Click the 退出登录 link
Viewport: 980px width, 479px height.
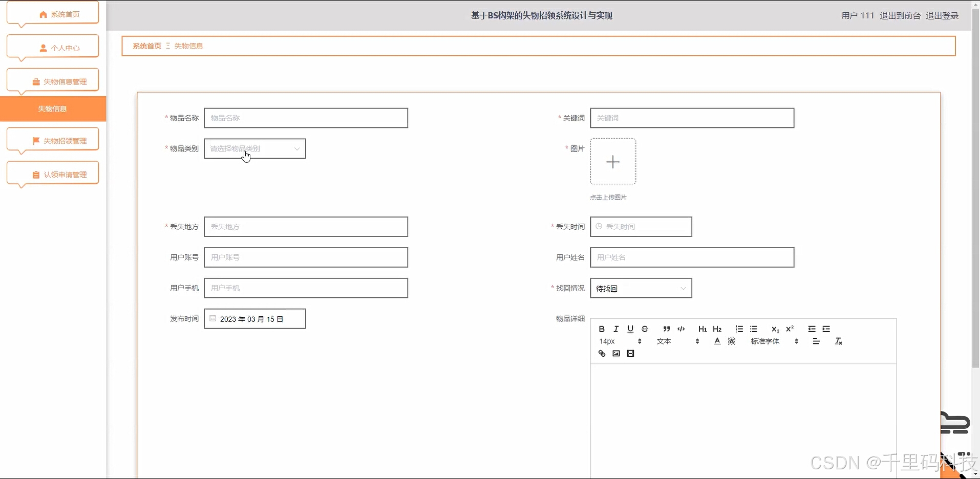942,16
